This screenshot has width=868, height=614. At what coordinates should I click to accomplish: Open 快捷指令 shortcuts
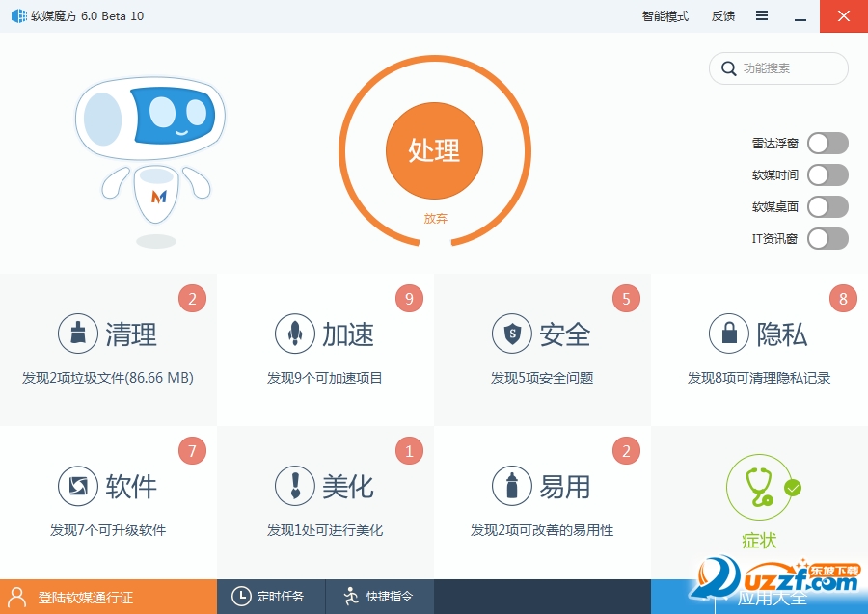click(380, 597)
